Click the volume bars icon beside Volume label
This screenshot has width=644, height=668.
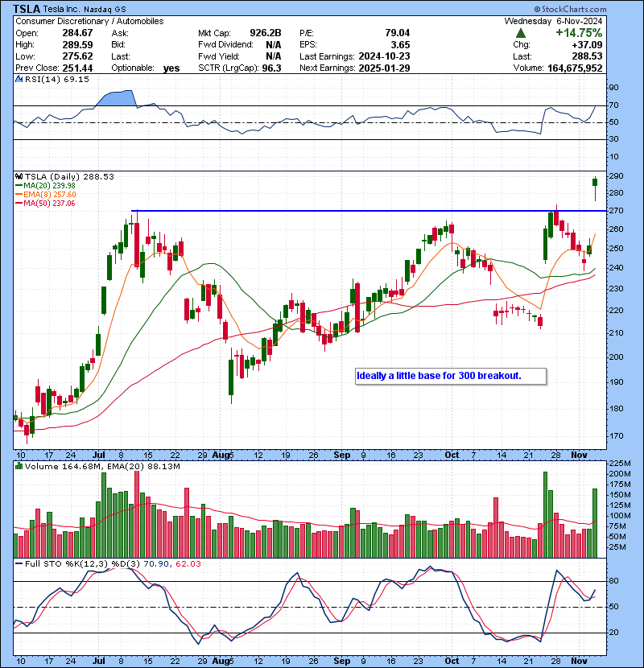[x=19, y=467]
